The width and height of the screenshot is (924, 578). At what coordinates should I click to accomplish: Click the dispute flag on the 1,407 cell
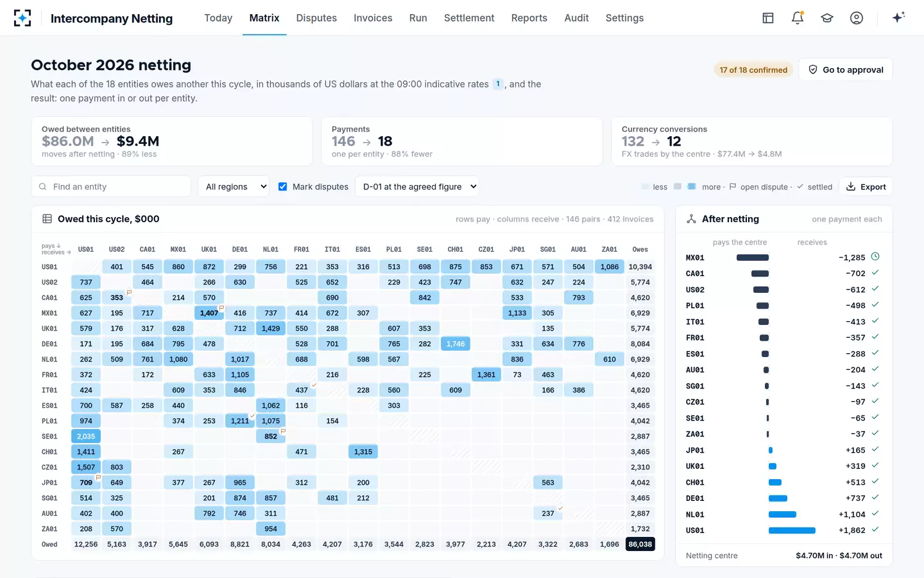(x=221, y=308)
